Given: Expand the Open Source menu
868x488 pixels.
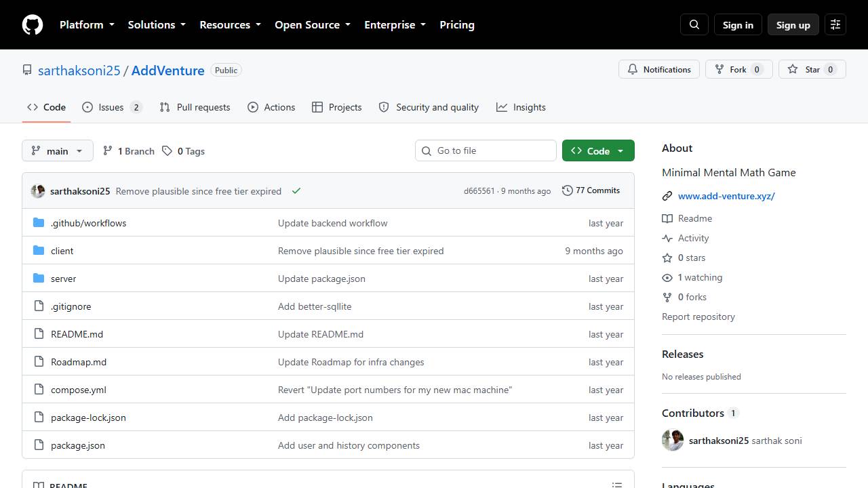Looking at the screenshot, I should tap(313, 24).
